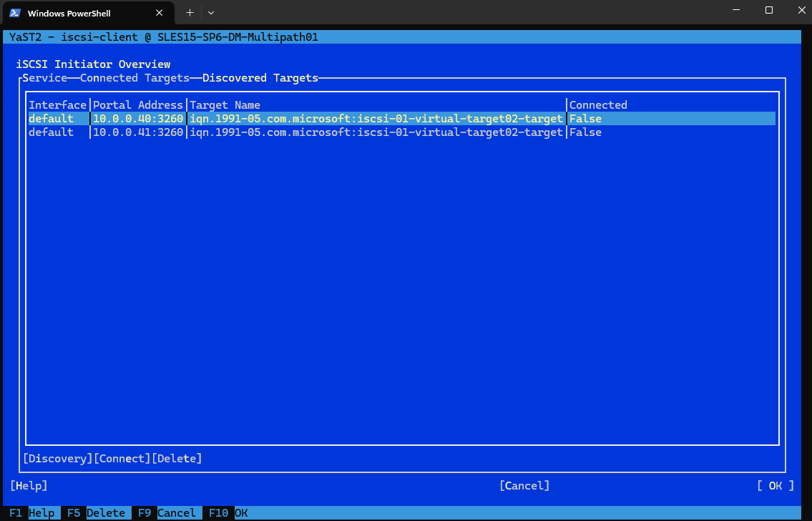Click F9 Cancel in the function key bar
This screenshot has width=812, height=521.
[x=167, y=512]
